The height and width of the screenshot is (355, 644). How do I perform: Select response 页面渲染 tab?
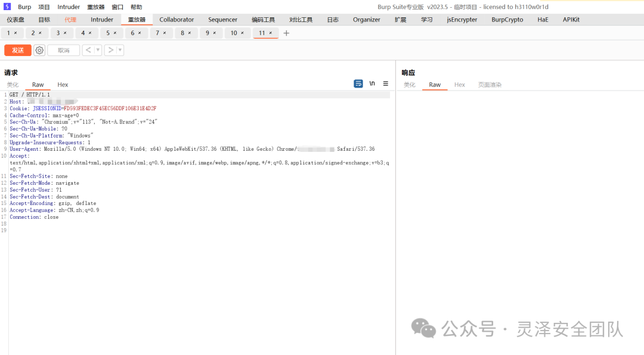pos(490,85)
